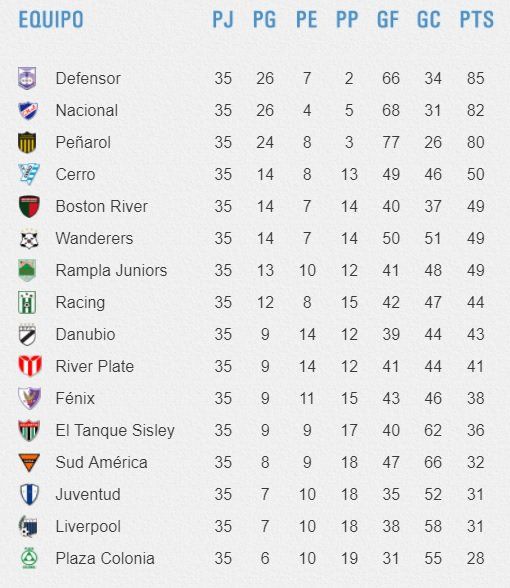The height and width of the screenshot is (588, 510).
Task: Click the Cerro team crest
Action: (x=29, y=174)
